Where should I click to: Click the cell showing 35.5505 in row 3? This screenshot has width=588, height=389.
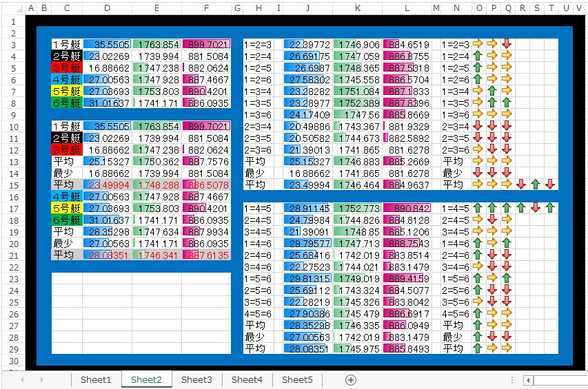click(108, 45)
